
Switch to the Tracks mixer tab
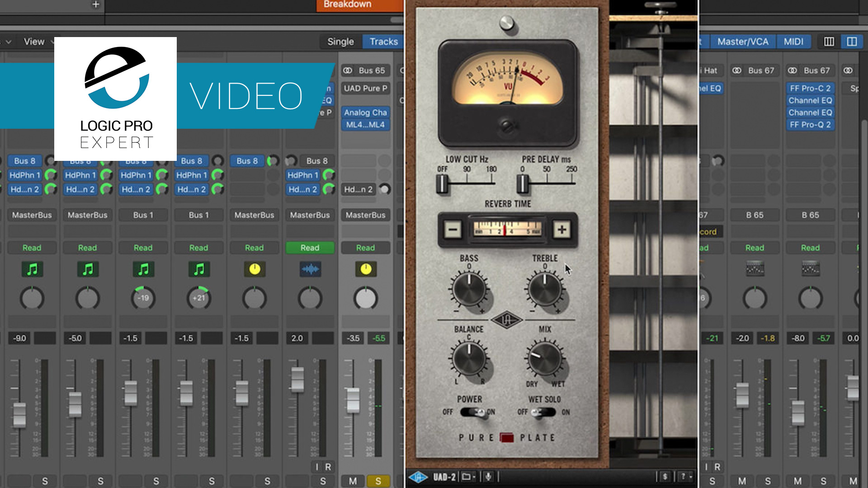tap(384, 42)
